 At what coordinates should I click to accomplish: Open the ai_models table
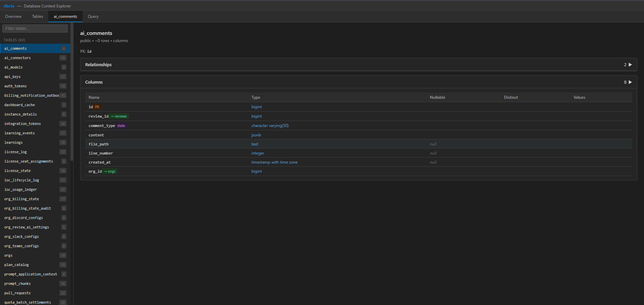click(x=35, y=67)
